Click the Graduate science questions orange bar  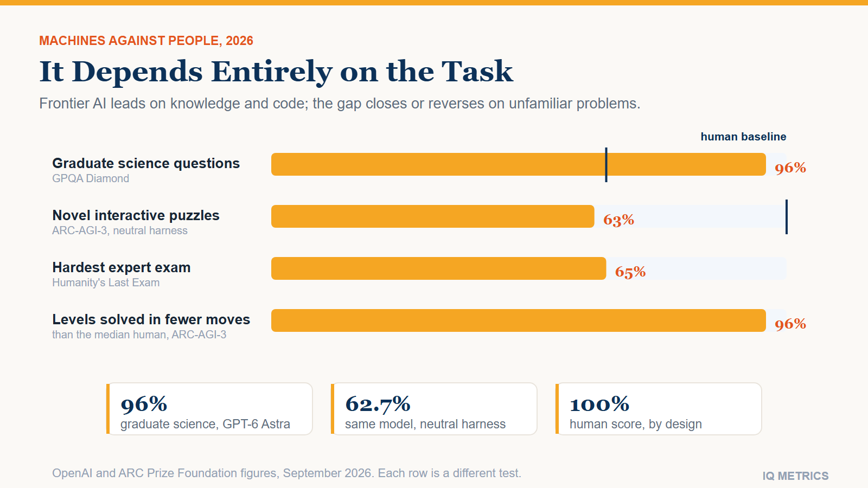pyautogui.click(x=519, y=164)
